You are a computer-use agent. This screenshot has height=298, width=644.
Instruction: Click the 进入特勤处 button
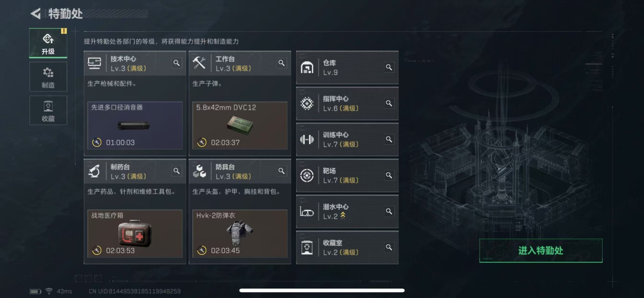pos(541,251)
